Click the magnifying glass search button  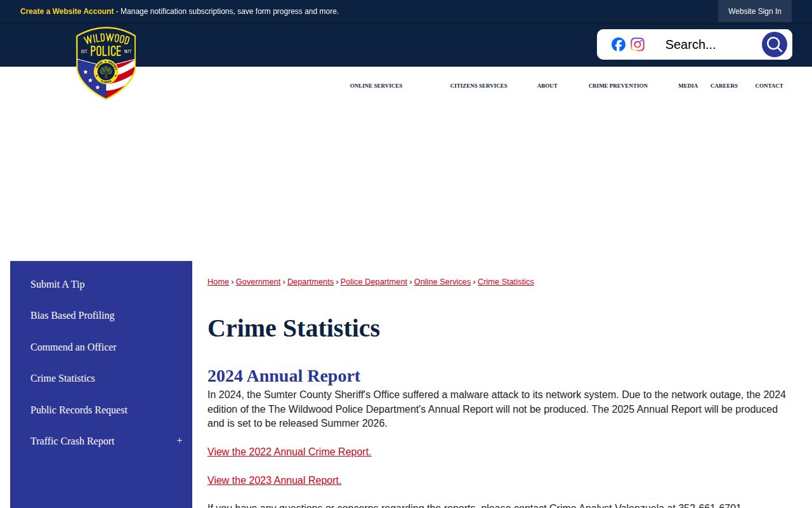pos(774,44)
